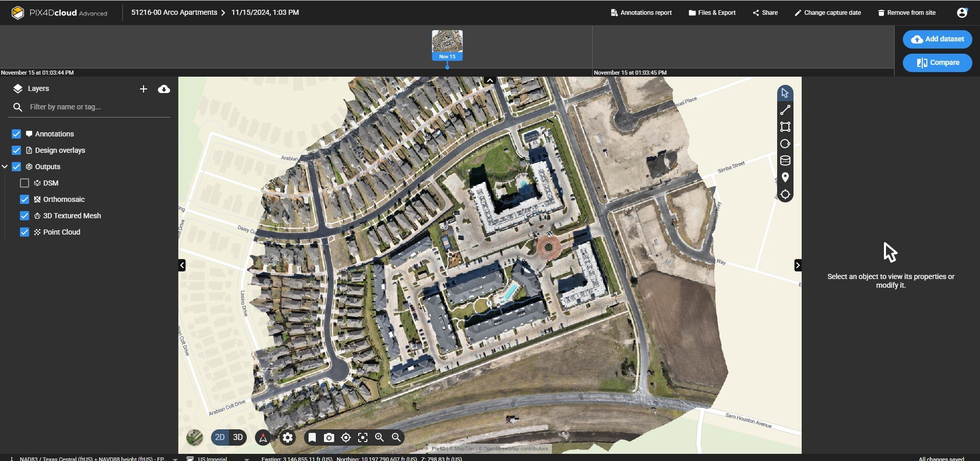Select the Point Cloud layer row label
The height and width of the screenshot is (461, 980).
point(62,232)
